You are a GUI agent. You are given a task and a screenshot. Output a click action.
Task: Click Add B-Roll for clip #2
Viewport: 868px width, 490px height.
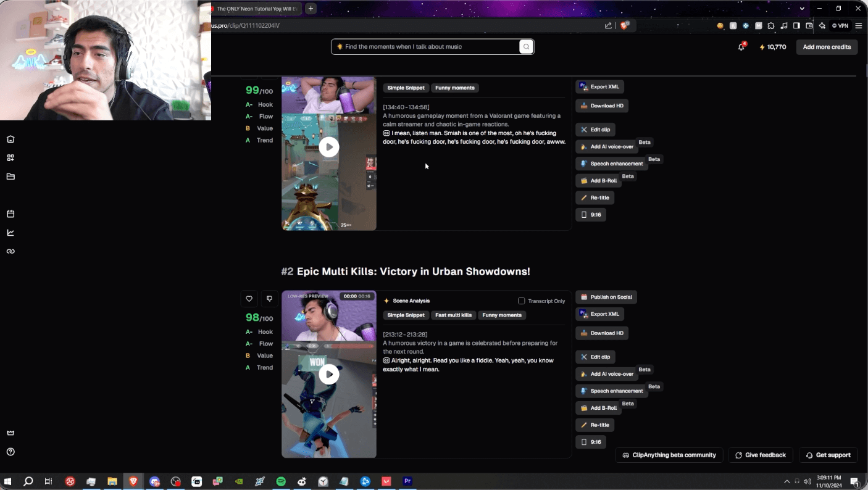[x=599, y=408]
